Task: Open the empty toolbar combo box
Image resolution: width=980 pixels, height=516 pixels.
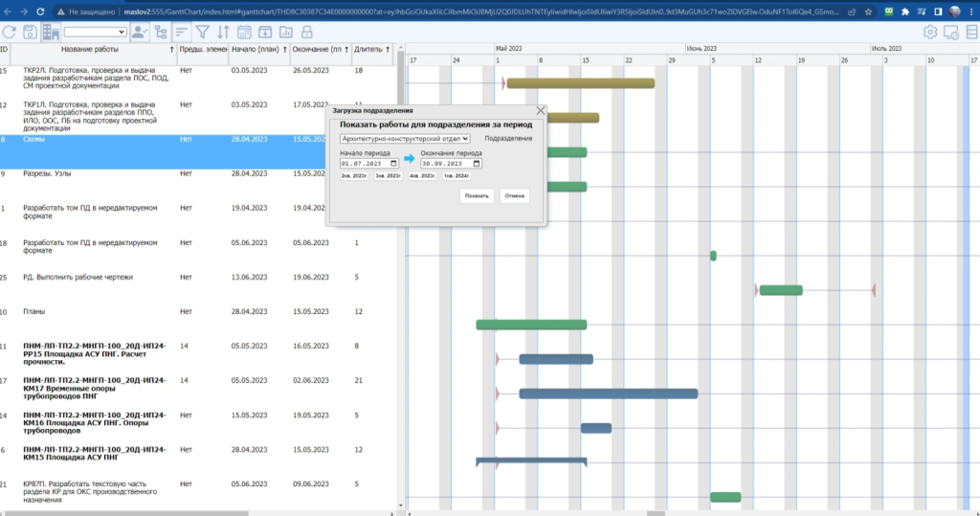Action: click(x=95, y=33)
